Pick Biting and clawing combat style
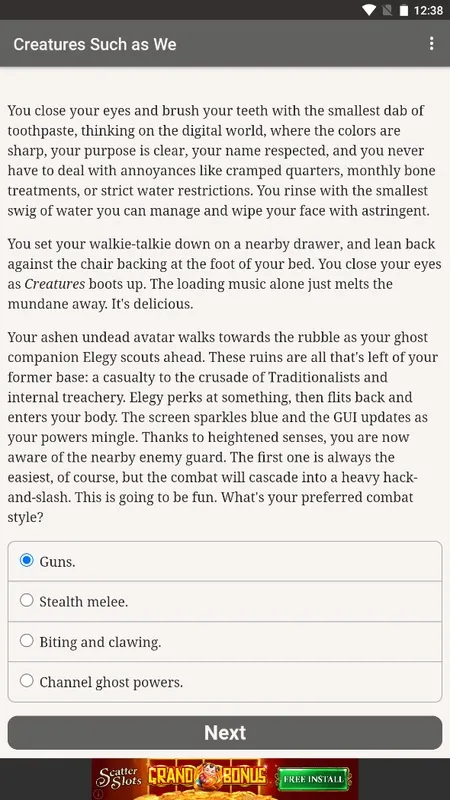This screenshot has width=450, height=800. tap(224, 641)
